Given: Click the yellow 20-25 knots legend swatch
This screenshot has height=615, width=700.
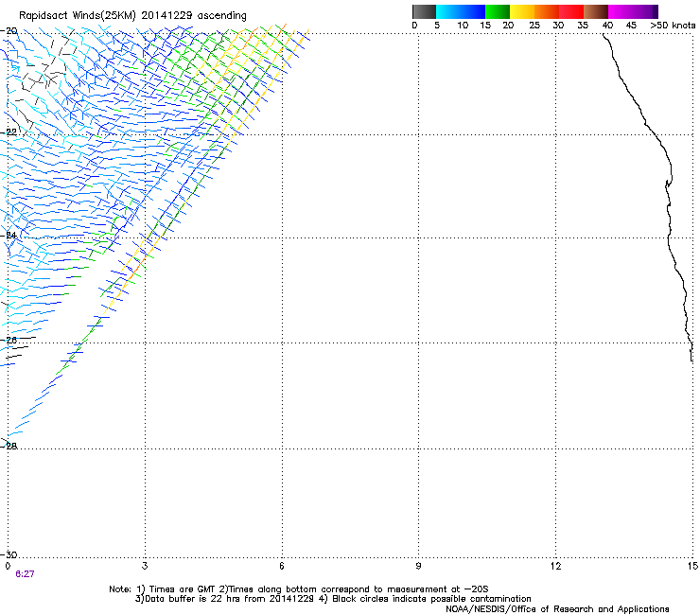Looking at the screenshot, I should coord(522,11).
